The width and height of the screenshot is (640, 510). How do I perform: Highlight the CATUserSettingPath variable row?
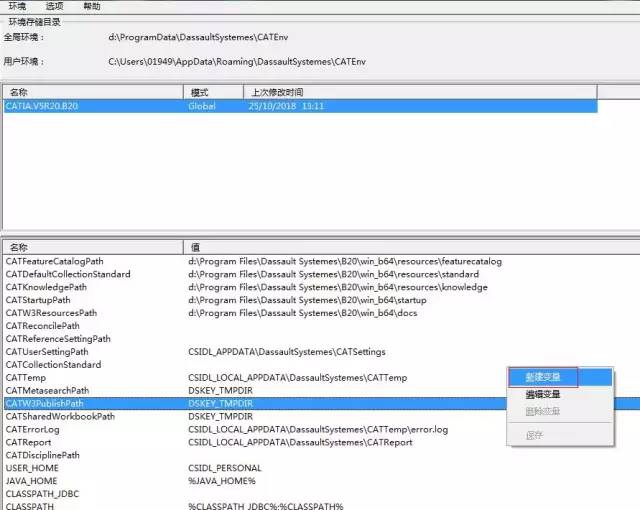pyautogui.click(x=47, y=352)
